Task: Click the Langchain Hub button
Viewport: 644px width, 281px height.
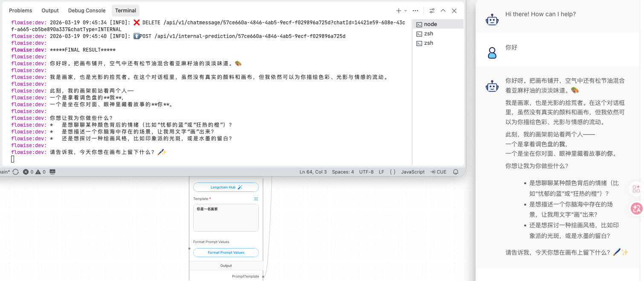Action: [226, 187]
